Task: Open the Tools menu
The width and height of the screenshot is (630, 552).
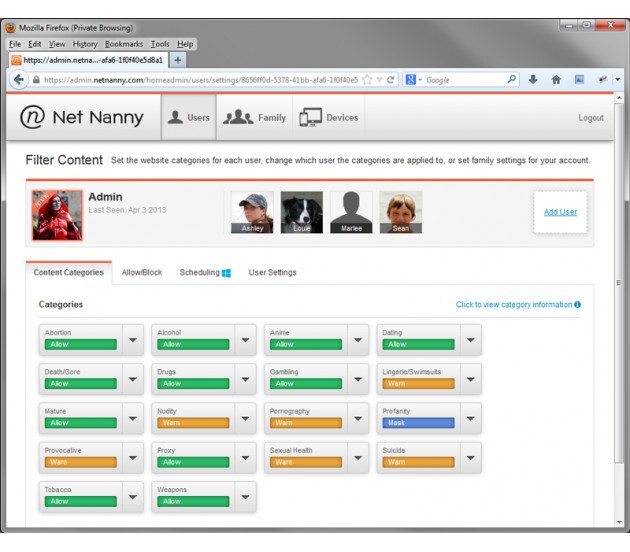Action: tap(160, 44)
